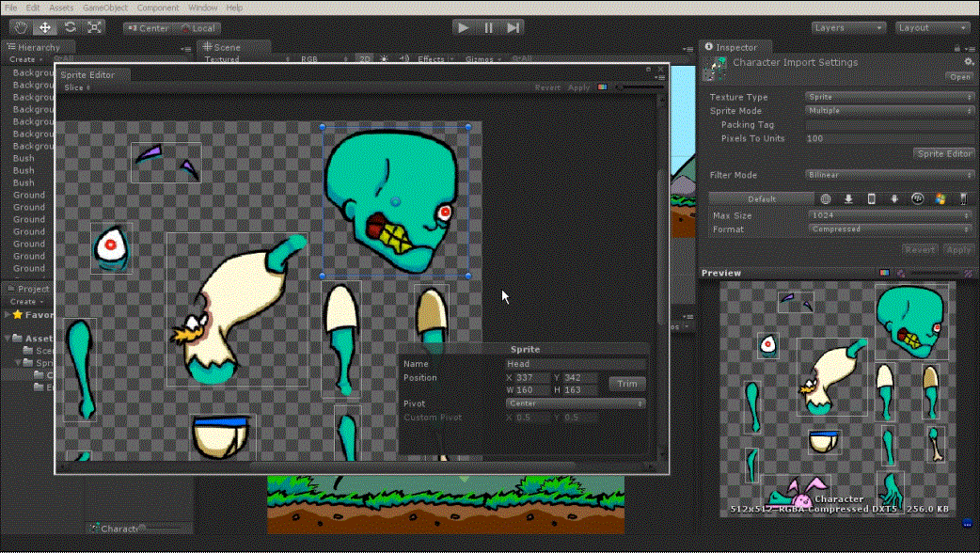Toggle scene audio speaker icon

click(403, 58)
